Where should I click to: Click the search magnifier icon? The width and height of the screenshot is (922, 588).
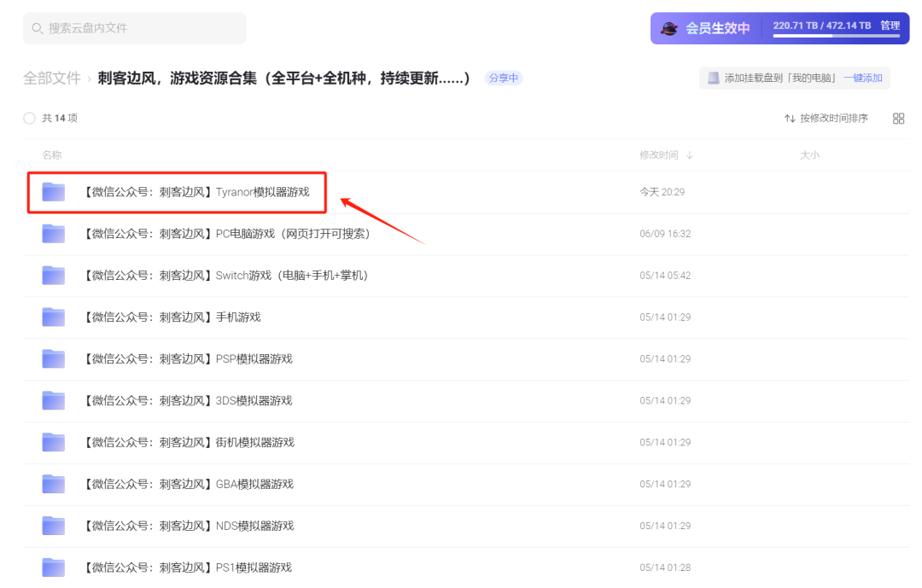(x=38, y=28)
